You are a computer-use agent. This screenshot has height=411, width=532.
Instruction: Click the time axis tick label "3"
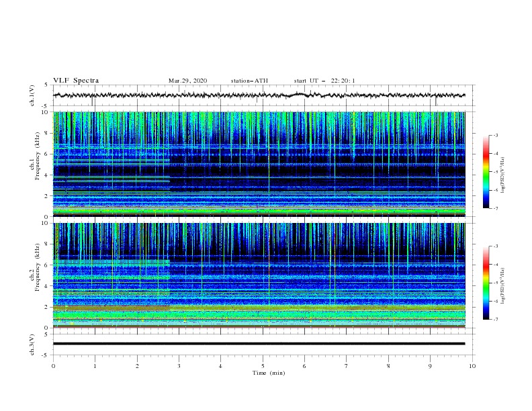click(179, 366)
